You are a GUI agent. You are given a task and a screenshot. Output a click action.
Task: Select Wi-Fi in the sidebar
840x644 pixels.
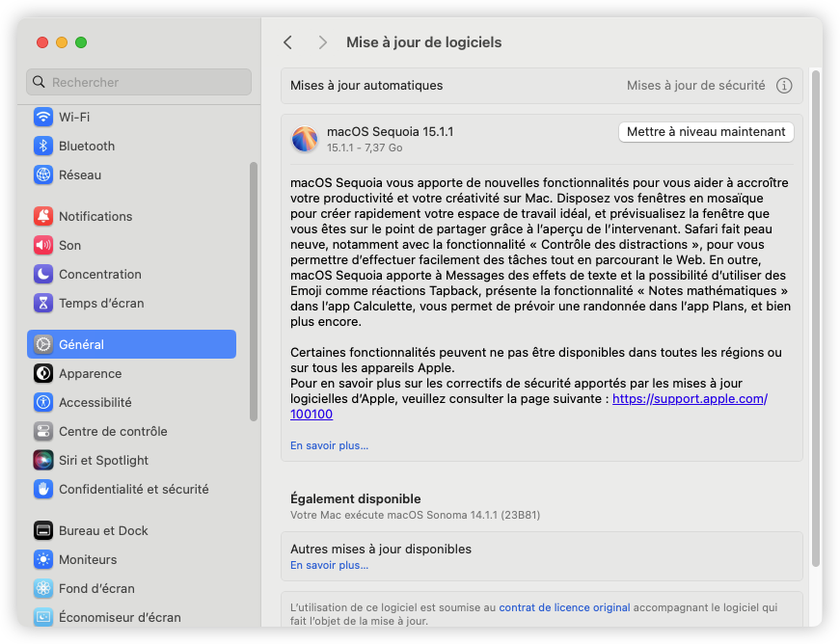click(x=131, y=117)
